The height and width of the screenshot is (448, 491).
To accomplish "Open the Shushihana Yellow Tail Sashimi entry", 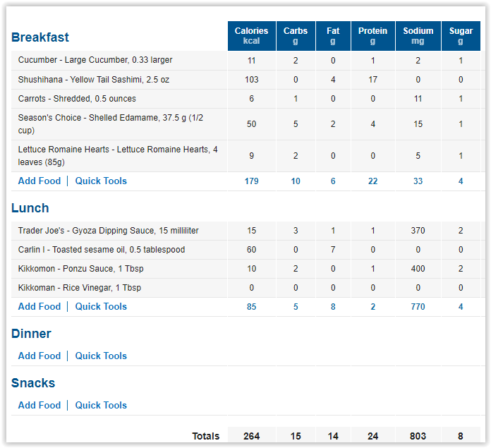I will tap(94, 80).
